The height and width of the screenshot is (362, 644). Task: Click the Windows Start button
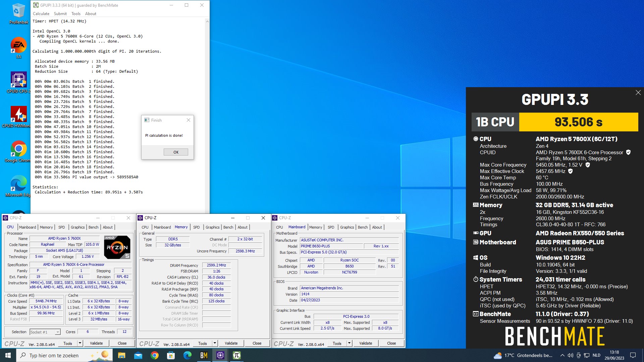click(x=8, y=355)
